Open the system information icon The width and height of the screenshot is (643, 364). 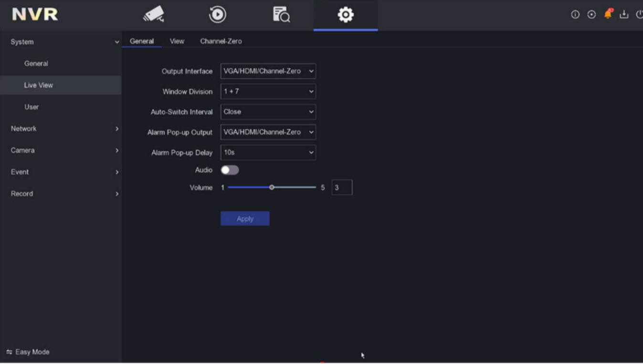[575, 15]
